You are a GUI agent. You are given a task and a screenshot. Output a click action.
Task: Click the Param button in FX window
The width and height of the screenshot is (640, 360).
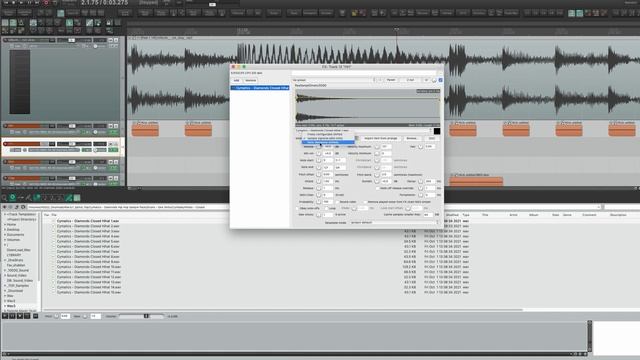pyautogui.click(x=391, y=80)
